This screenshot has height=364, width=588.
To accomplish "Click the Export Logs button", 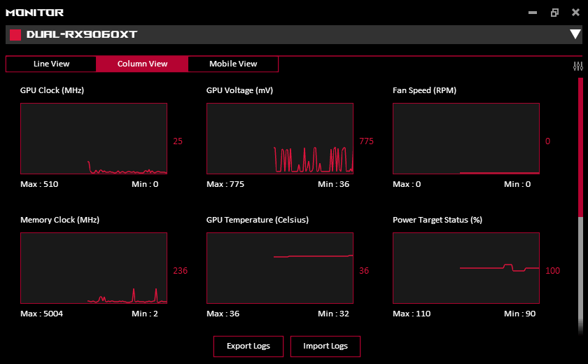I will (248, 346).
